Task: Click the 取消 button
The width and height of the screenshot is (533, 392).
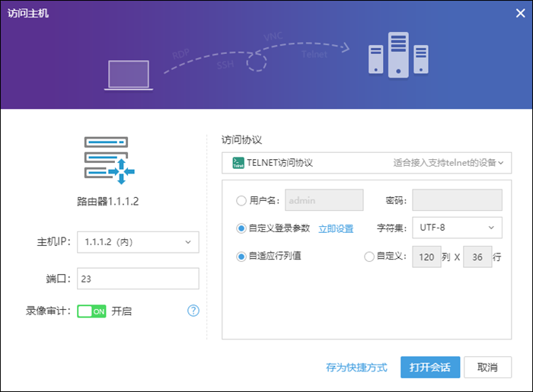Action: coord(487,368)
